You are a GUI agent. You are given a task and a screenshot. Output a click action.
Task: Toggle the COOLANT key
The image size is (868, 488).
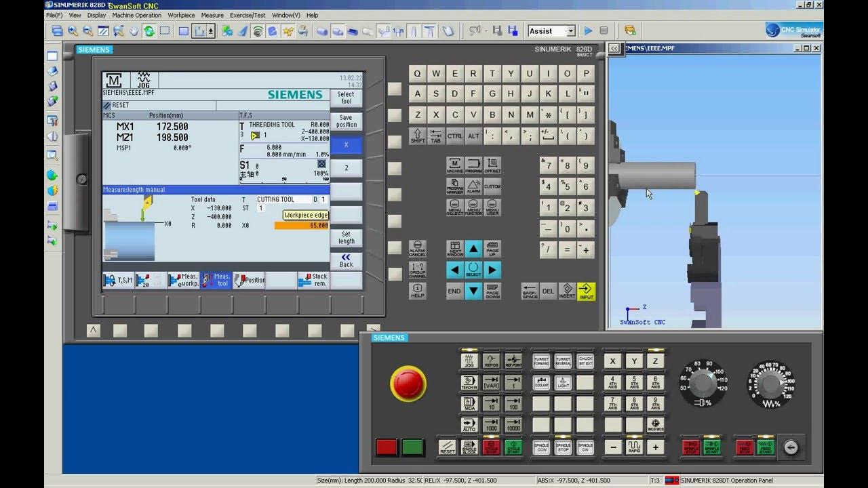pos(541,382)
